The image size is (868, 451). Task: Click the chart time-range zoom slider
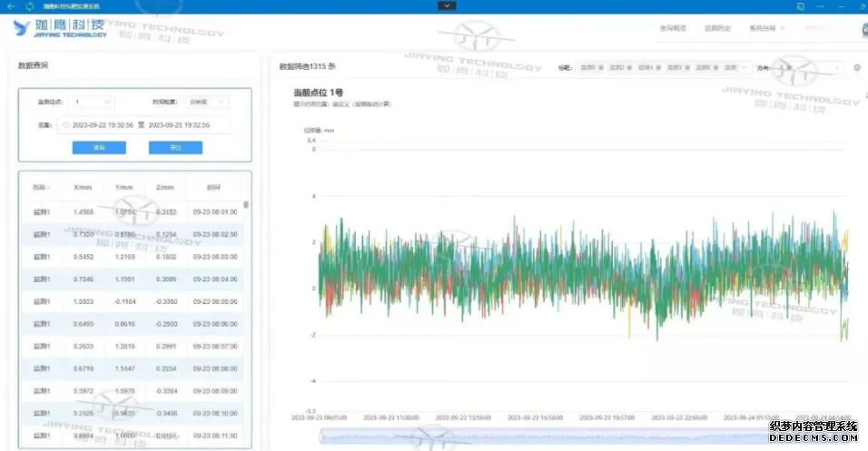pyautogui.click(x=581, y=437)
